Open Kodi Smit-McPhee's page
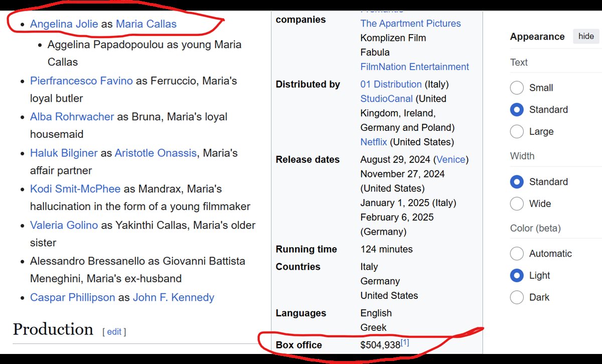 pos(75,189)
